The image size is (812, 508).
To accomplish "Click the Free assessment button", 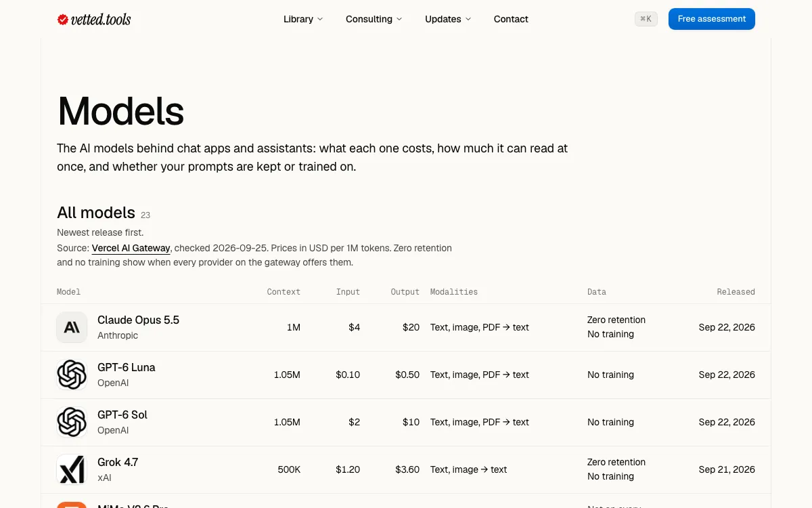I will tap(712, 19).
